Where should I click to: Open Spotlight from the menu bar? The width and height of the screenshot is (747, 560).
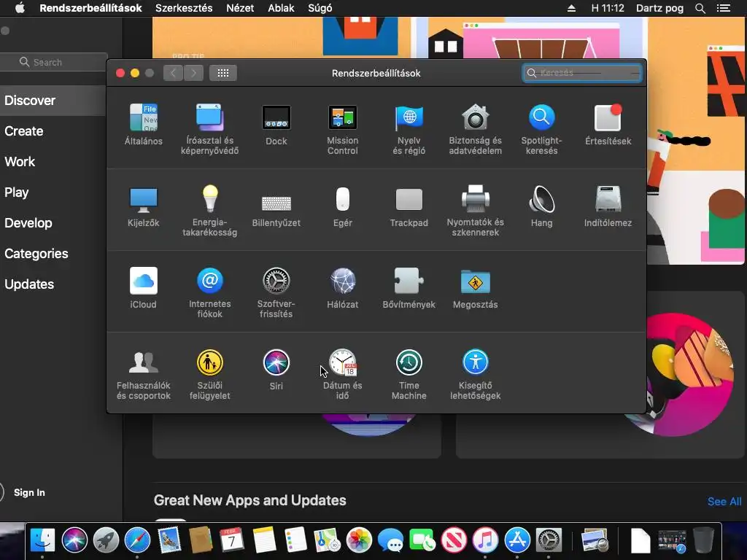click(700, 8)
